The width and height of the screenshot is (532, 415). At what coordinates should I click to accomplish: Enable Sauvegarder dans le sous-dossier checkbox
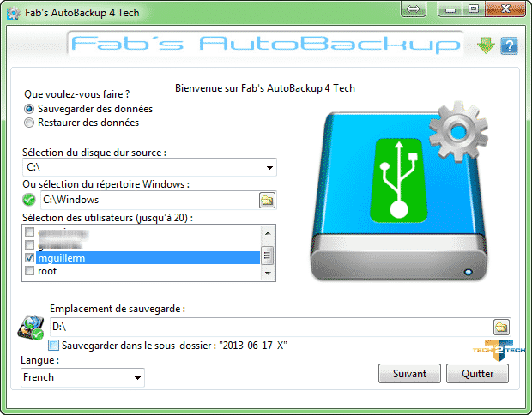[x=53, y=346]
